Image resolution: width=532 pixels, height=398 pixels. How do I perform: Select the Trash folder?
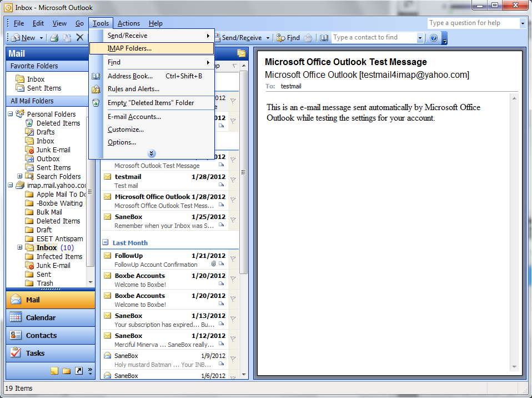(45, 283)
